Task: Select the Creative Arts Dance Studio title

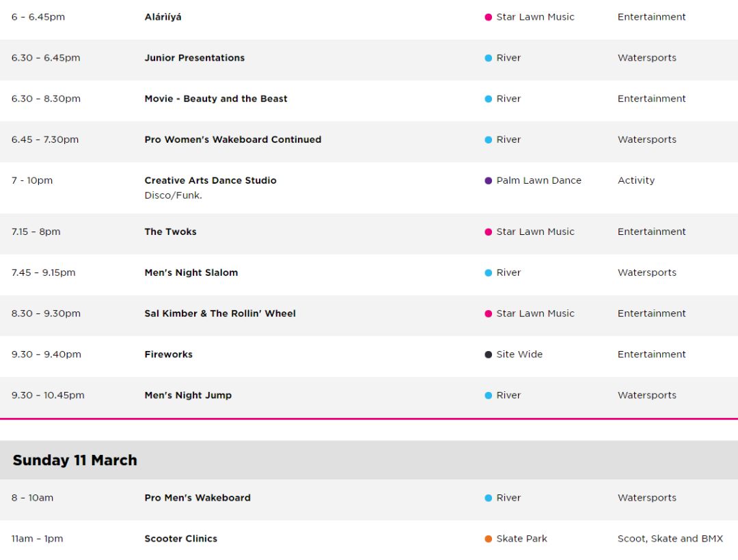Action: (210, 180)
